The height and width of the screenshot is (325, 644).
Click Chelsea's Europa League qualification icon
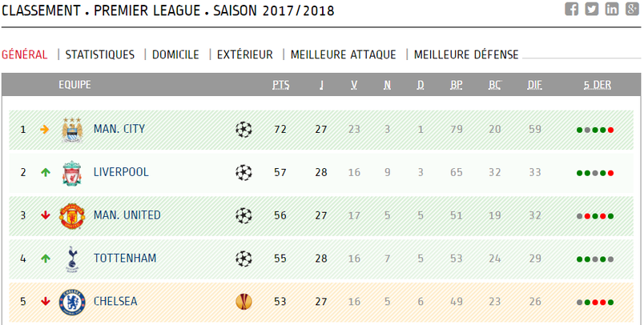(244, 302)
